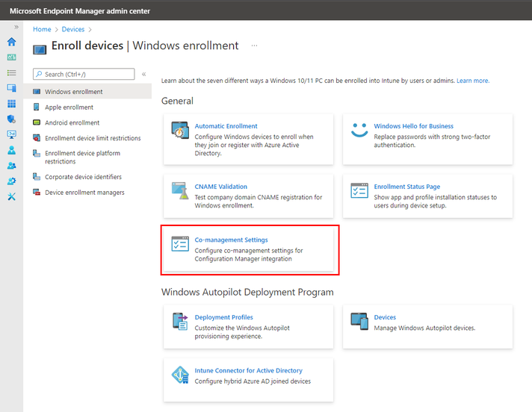Click the CNAME Validation flask icon
The width and height of the screenshot is (532, 412).
point(180,190)
